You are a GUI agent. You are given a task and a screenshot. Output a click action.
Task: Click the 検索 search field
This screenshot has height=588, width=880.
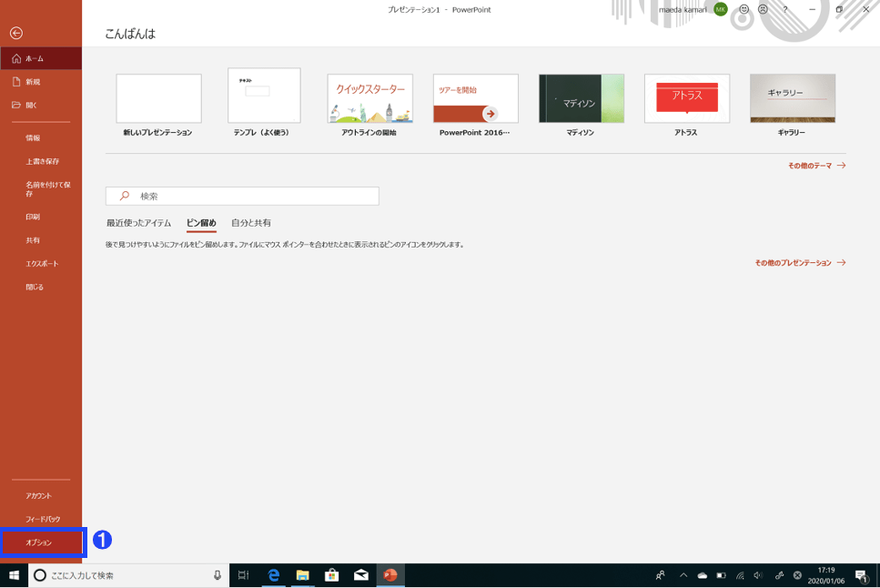pos(242,196)
